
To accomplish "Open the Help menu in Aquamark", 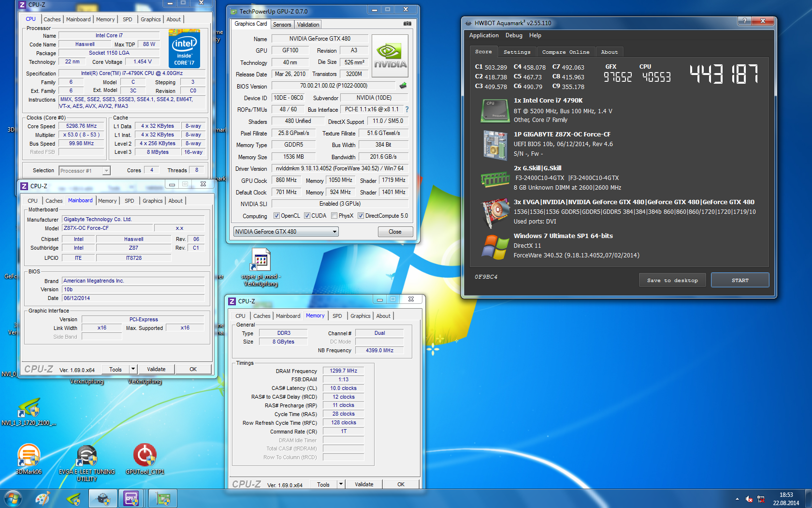I will pyautogui.click(x=535, y=35).
